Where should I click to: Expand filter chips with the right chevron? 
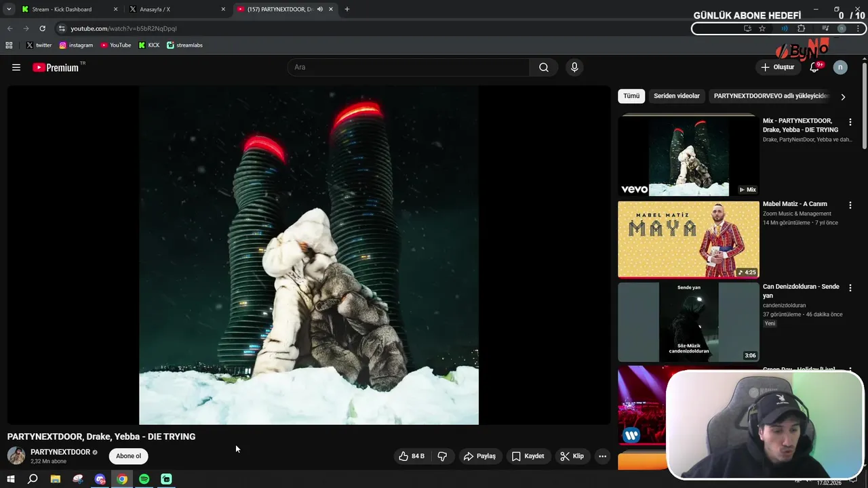(x=843, y=97)
